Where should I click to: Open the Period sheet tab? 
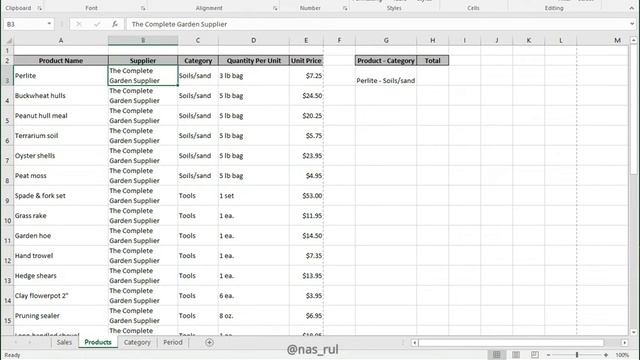[x=173, y=342]
